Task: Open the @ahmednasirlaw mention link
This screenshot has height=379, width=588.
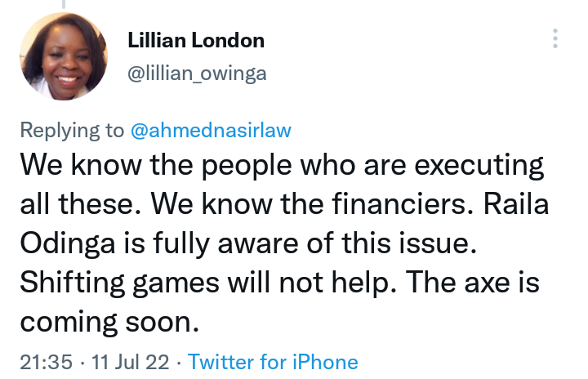Action: (211, 130)
